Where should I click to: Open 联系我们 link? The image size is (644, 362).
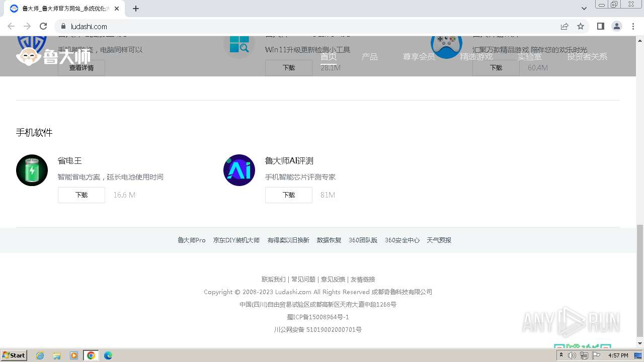pos(273,280)
